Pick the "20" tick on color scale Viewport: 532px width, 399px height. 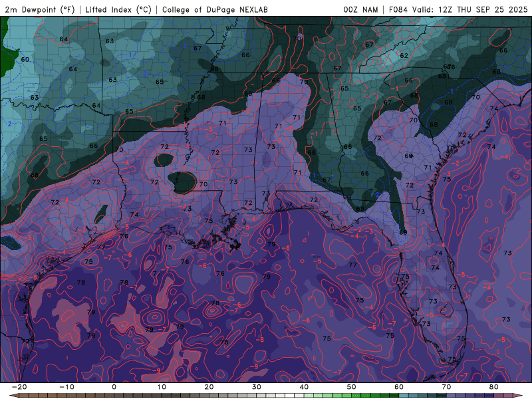209,387
